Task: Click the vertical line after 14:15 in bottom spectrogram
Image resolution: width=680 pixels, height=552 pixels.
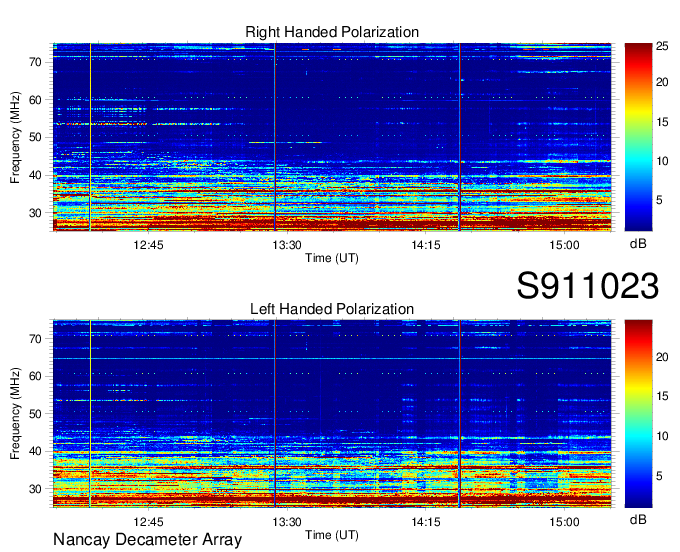Action: click(x=460, y=414)
